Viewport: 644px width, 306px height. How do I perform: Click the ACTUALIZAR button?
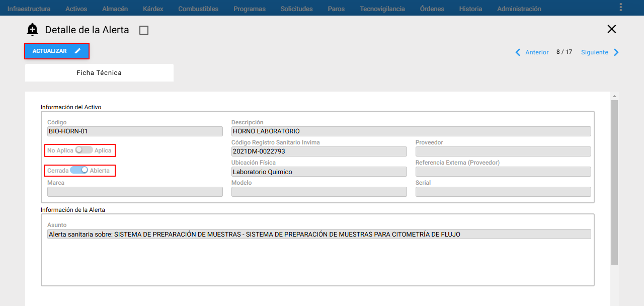click(57, 51)
